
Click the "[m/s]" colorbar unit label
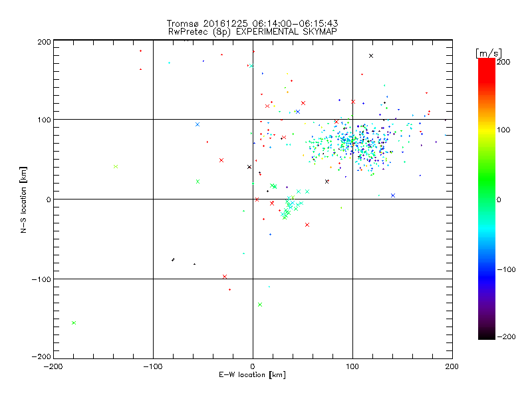tap(488, 53)
